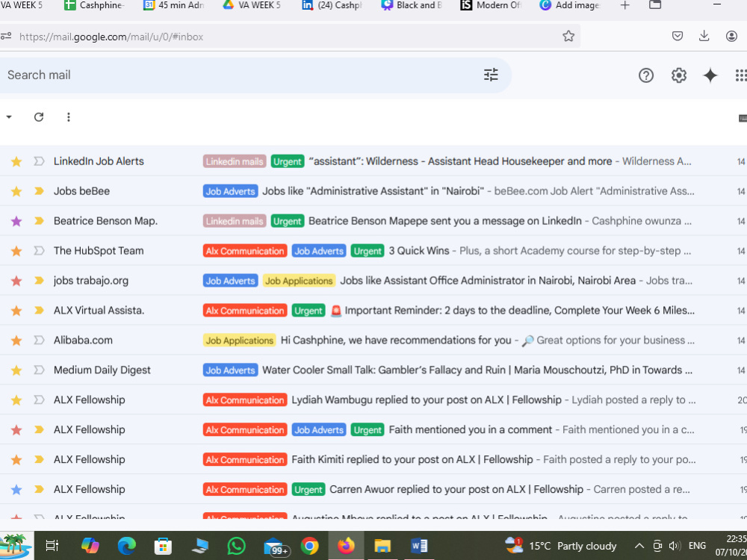
Task: Open Firefox account profile icon
Action: click(732, 36)
